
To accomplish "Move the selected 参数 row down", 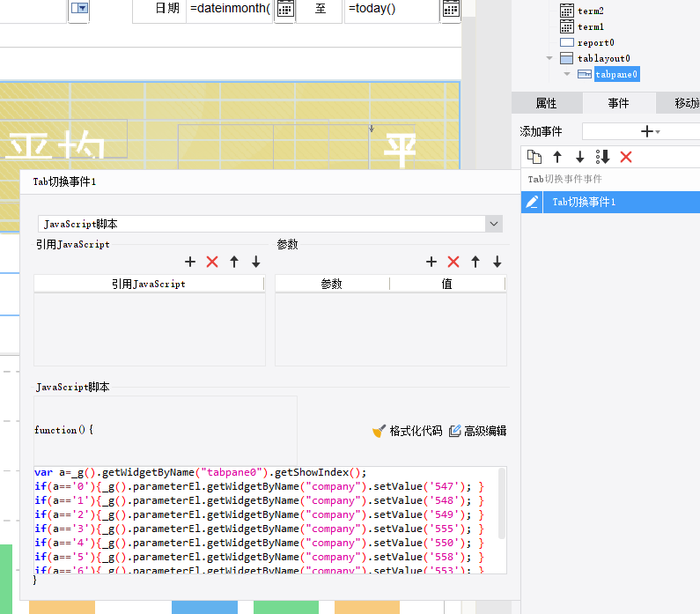I will pyautogui.click(x=497, y=262).
